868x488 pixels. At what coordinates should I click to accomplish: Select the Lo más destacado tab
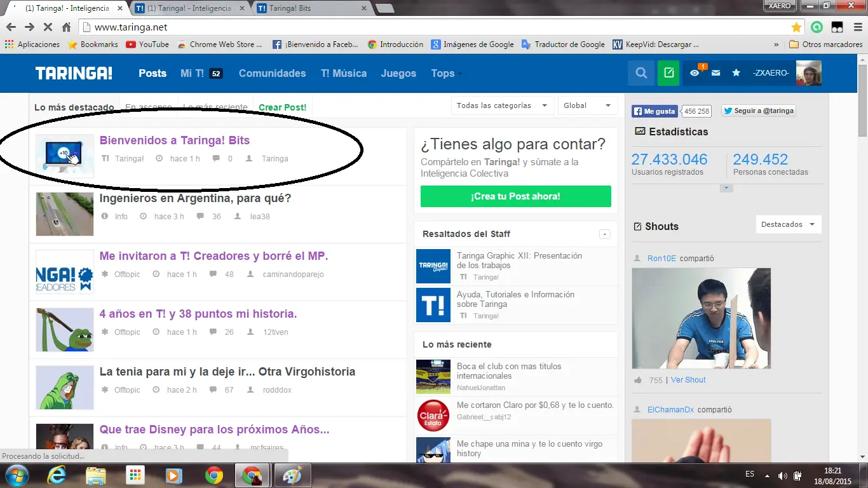[74, 107]
